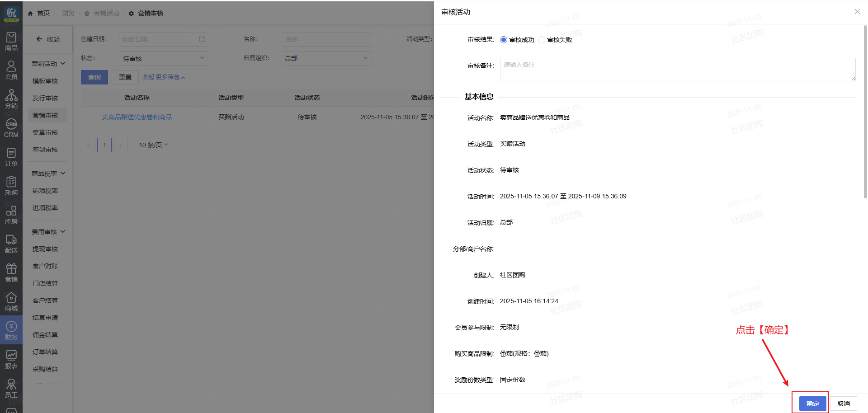This screenshot has height=413, width=868.
Task: Open the 库房 warehouse icon
Action: pyautogui.click(x=11, y=215)
